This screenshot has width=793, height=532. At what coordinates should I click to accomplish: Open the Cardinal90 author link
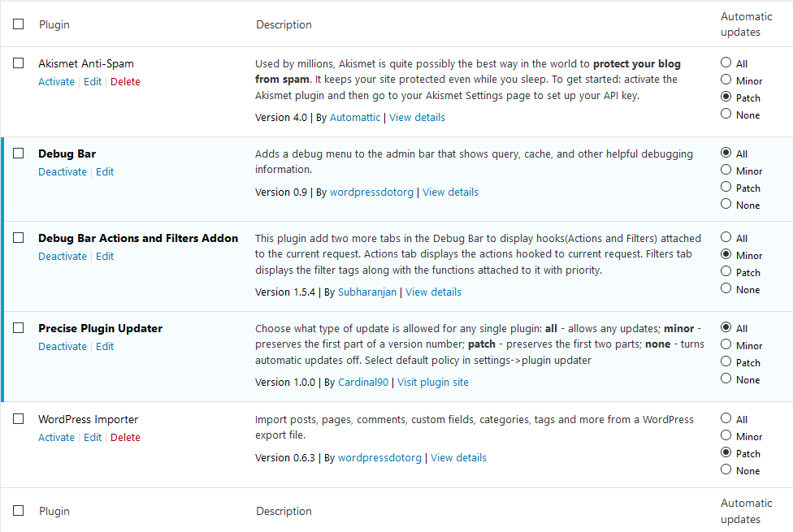coord(363,383)
